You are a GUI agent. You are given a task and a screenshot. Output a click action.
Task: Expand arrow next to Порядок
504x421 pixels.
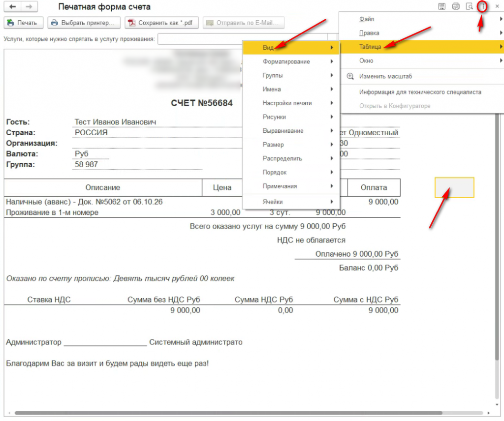[x=332, y=172]
